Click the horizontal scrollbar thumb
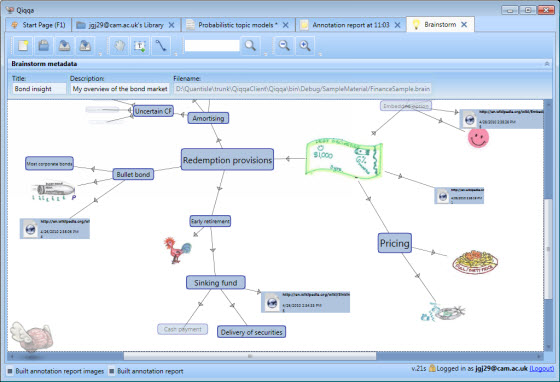This screenshot has height=382, width=560. 250,356
